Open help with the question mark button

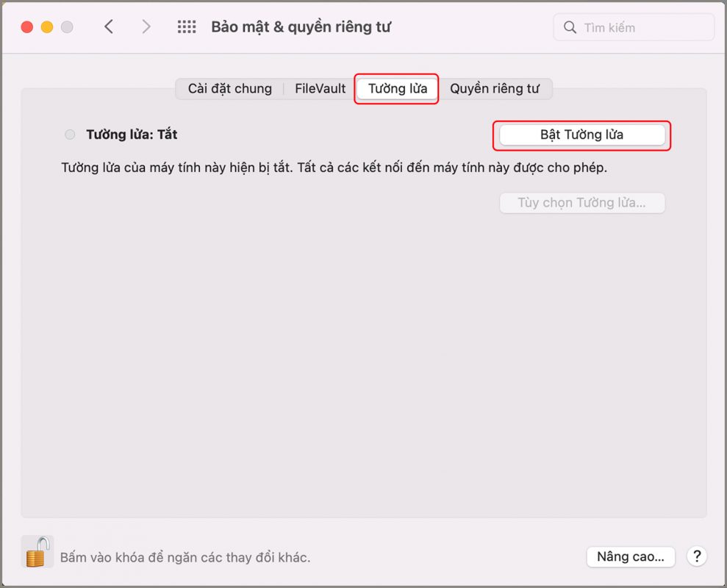pos(697,556)
